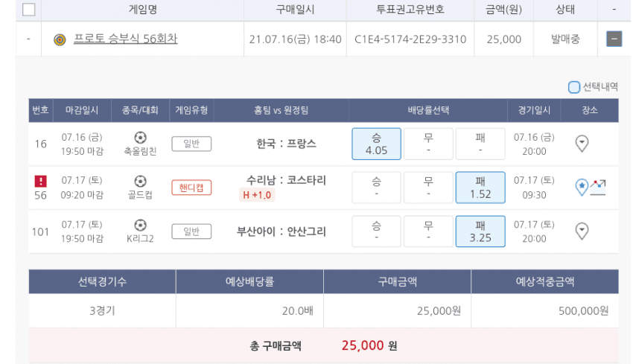Image resolution: width=633 pixels, height=364 pixels.
Task: Click the Proto game target icon
Action: click(x=60, y=39)
